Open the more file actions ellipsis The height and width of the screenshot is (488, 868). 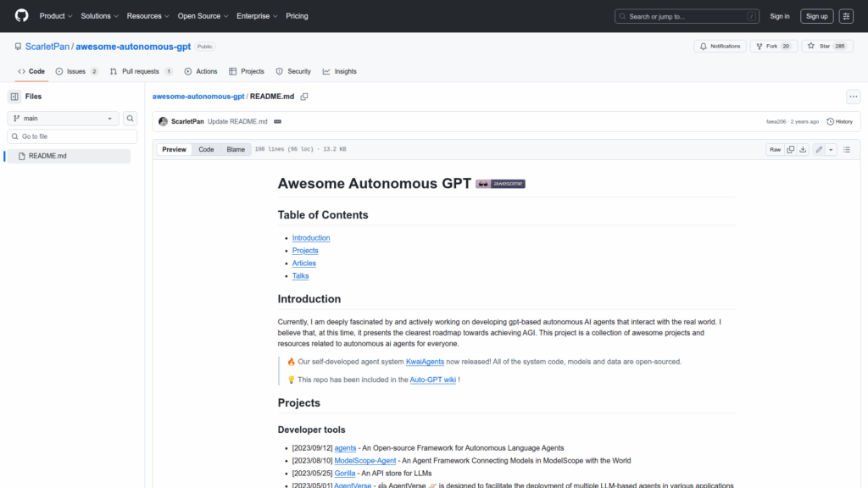(x=854, y=97)
